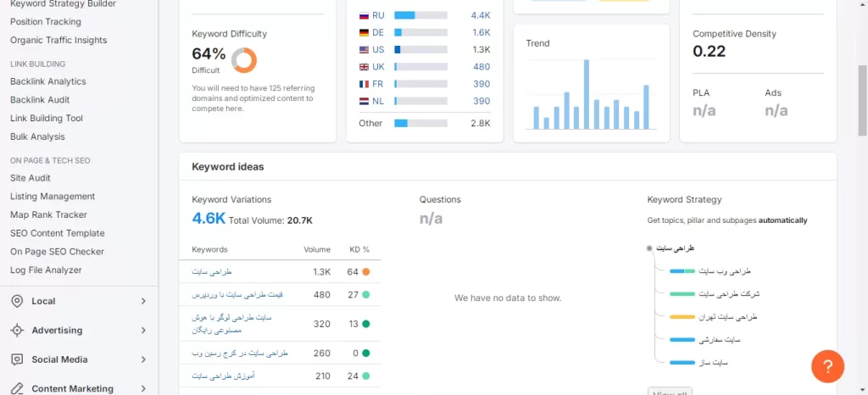The width and height of the screenshot is (868, 395).
Task: Click the UK flag icon
Action: tap(364, 67)
